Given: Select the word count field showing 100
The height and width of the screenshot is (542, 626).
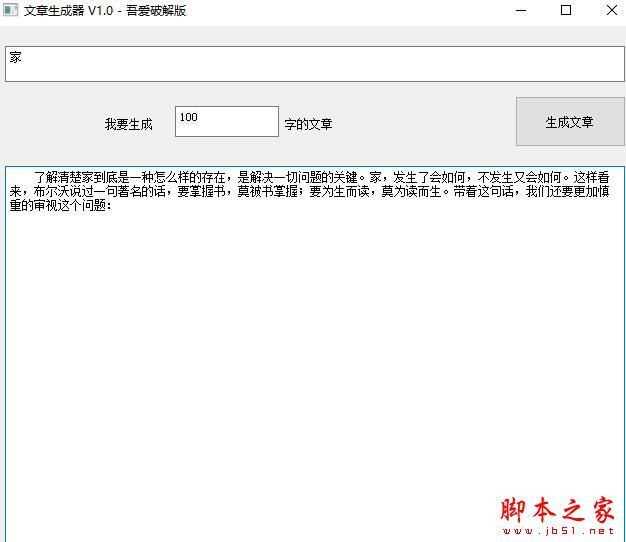Looking at the screenshot, I should coord(227,121).
